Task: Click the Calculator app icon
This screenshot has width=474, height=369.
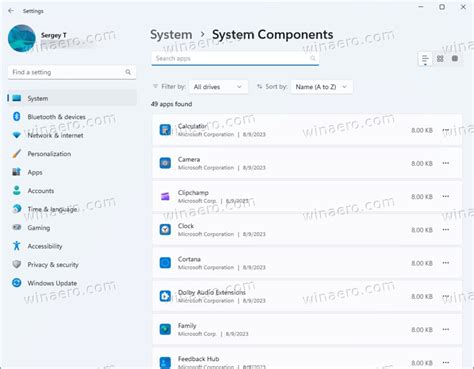Action: point(165,130)
